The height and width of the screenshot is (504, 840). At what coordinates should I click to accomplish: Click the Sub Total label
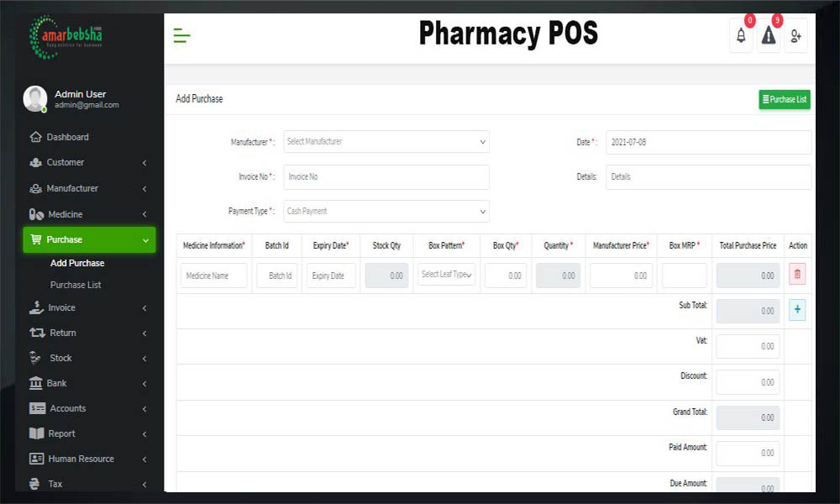click(693, 305)
